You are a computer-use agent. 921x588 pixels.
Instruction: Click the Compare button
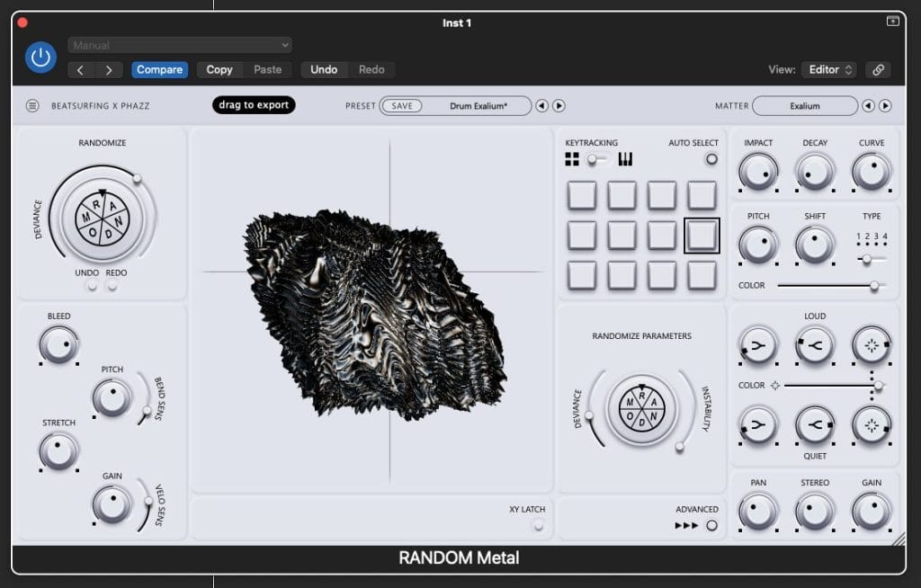click(x=159, y=70)
